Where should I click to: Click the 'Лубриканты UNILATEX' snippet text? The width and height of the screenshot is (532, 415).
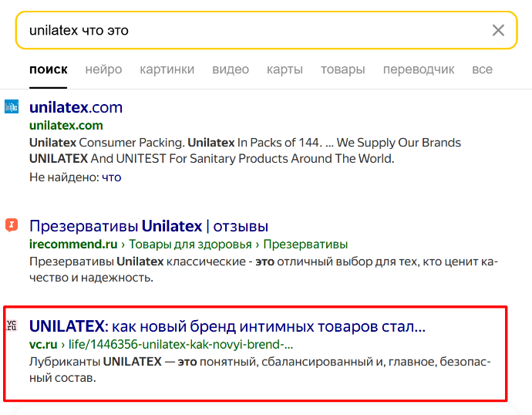[x=260, y=369]
